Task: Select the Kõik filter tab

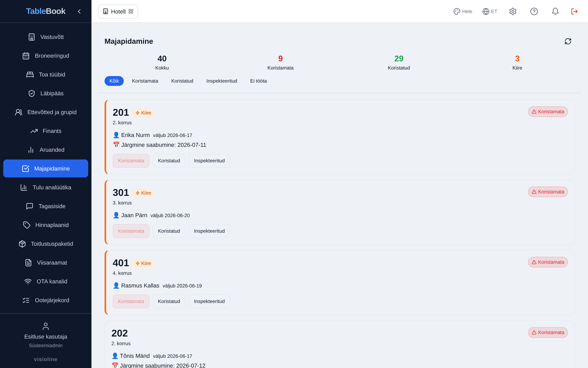Action: (x=114, y=81)
